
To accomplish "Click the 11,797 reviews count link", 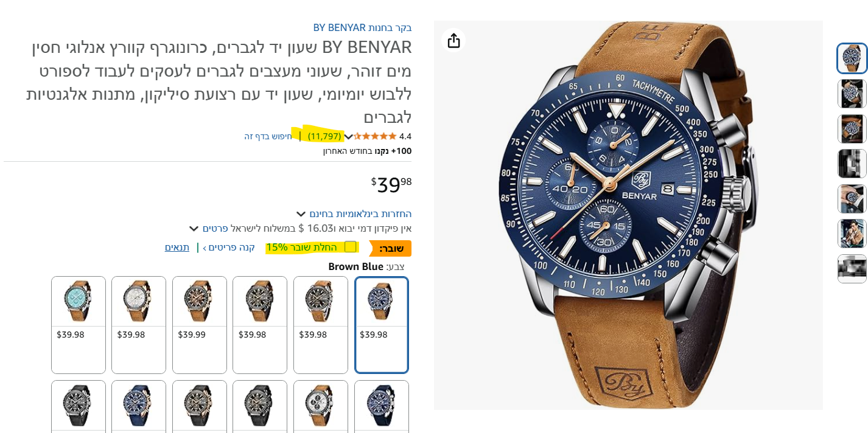I will point(324,136).
